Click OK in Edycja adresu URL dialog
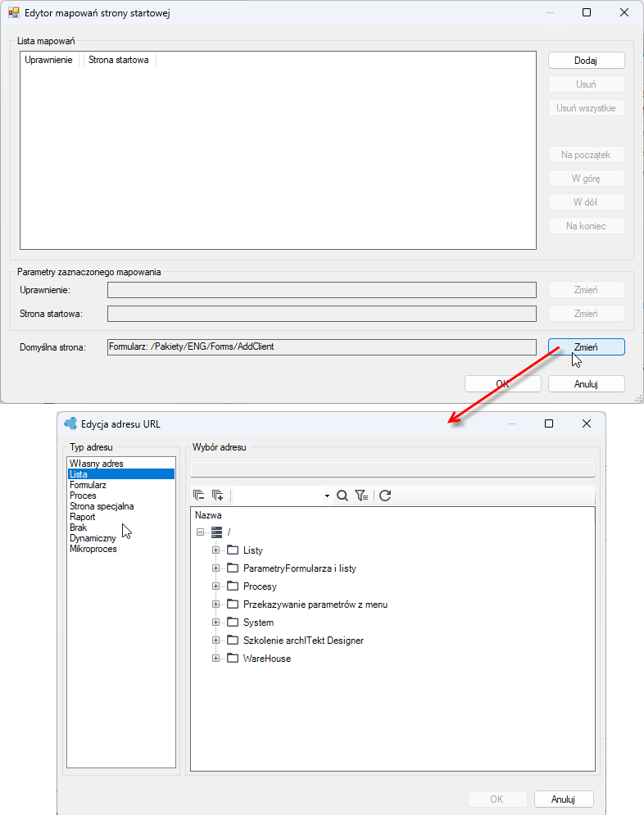Viewport: 644px width, 815px height. [497, 799]
